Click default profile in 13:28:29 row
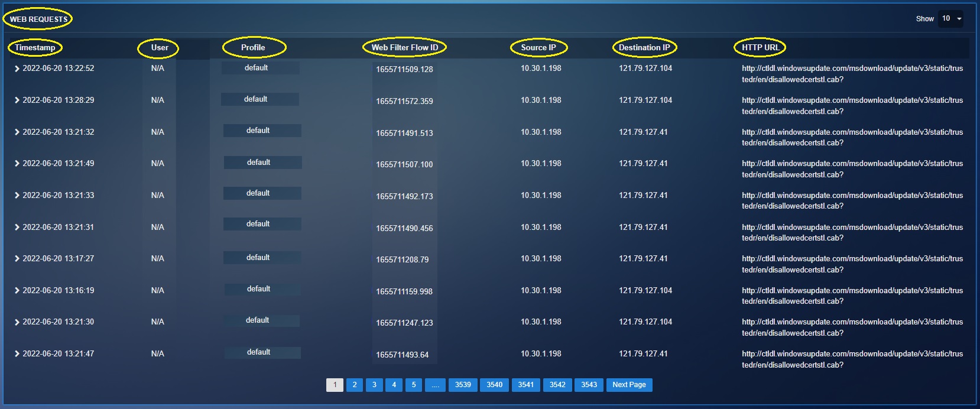The image size is (980, 409). (x=256, y=99)
